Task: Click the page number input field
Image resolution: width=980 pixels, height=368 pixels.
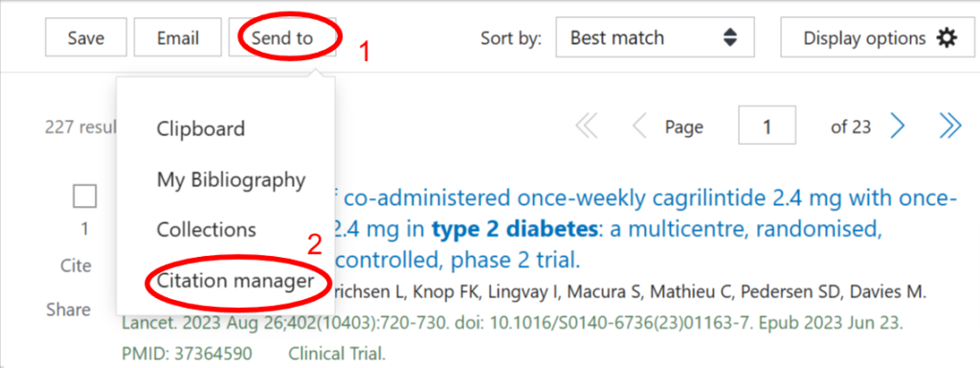Action: coord(767,127)
